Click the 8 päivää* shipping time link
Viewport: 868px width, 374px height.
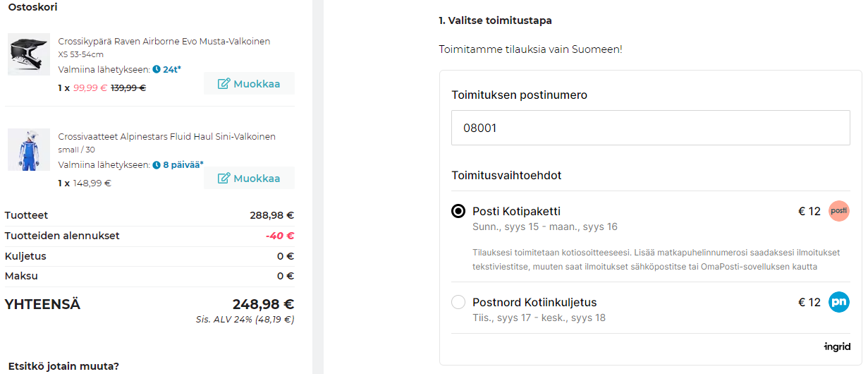pos(183,164)
